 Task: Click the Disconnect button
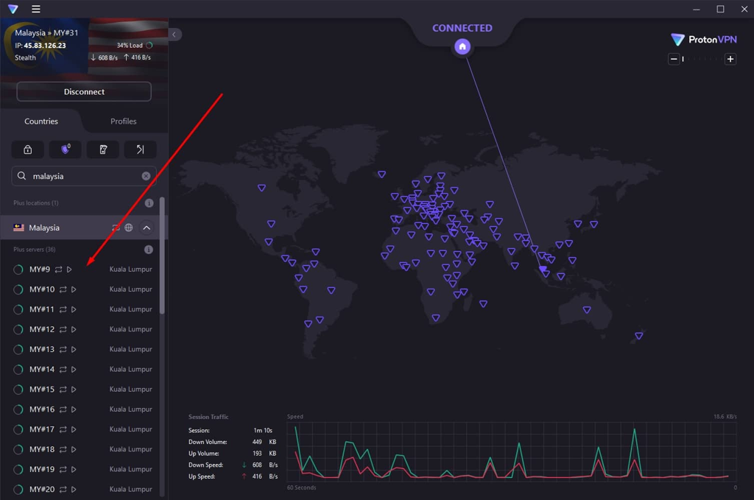coord(84,92)
